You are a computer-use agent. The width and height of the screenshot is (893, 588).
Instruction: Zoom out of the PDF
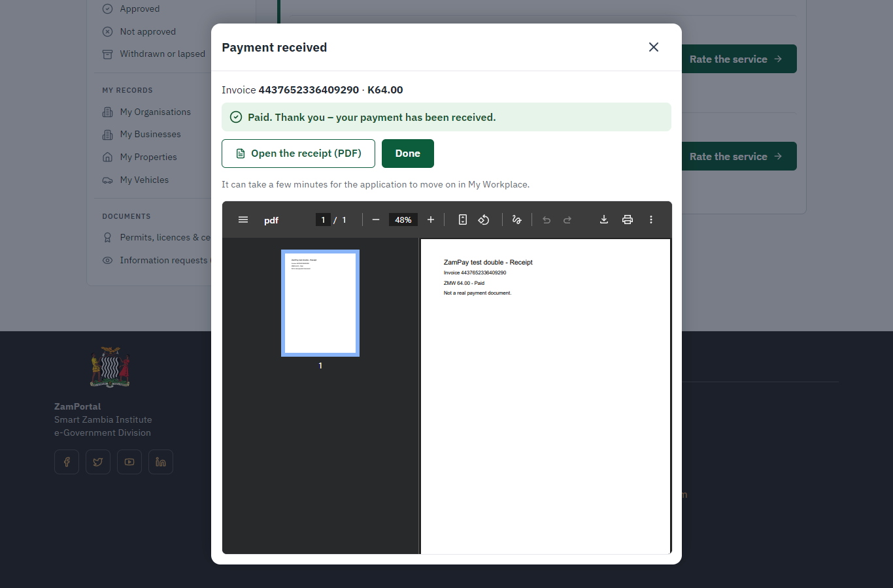point(376,220)
